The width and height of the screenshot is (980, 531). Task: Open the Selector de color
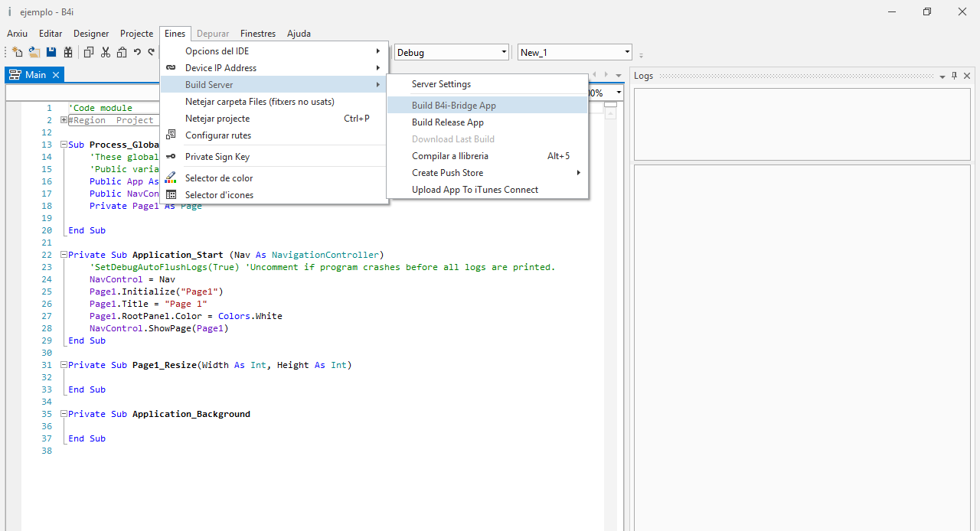coord(219,178)
